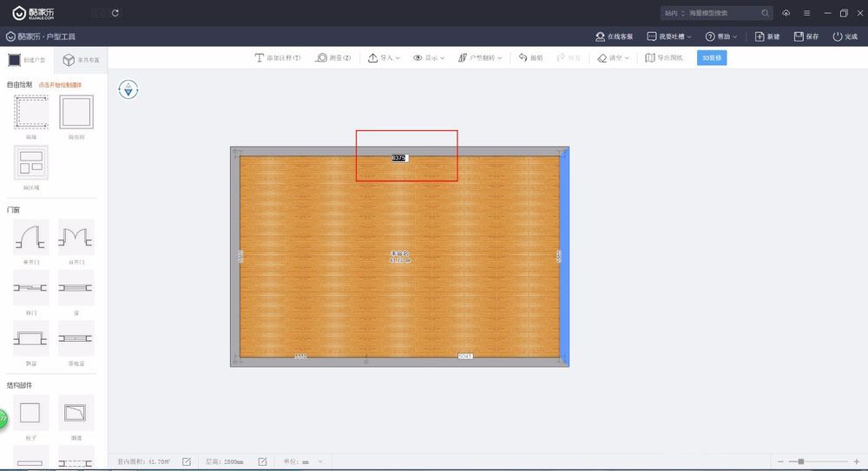Open the 显示 display visibility dropdown
Viewport: 868px width, 471px height.
point(429,58)
